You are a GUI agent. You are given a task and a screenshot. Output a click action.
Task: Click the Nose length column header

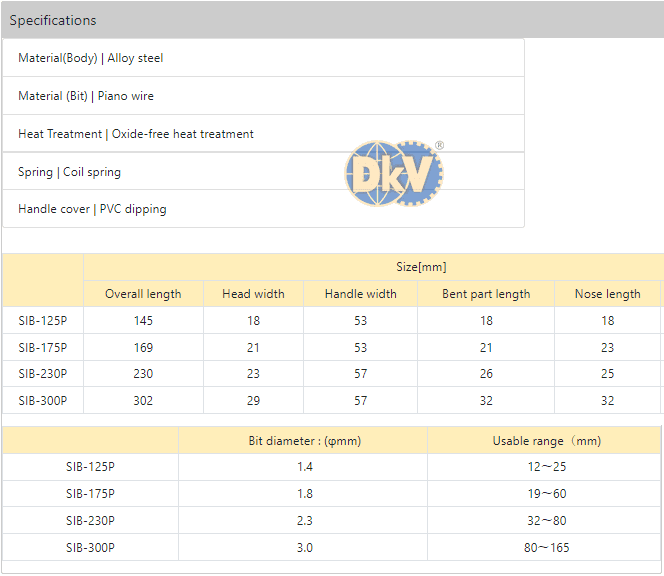pyautogui.click(x=607, y=294)
